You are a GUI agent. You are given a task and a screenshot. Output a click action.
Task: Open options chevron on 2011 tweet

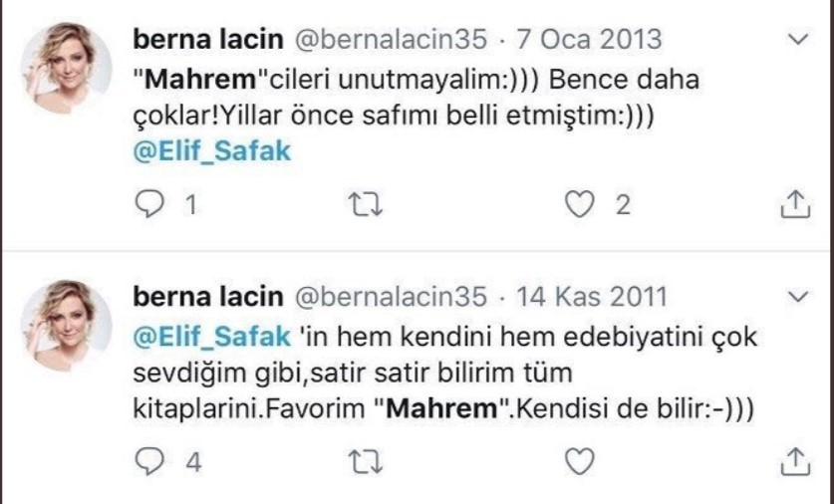(x=796, y=297)
